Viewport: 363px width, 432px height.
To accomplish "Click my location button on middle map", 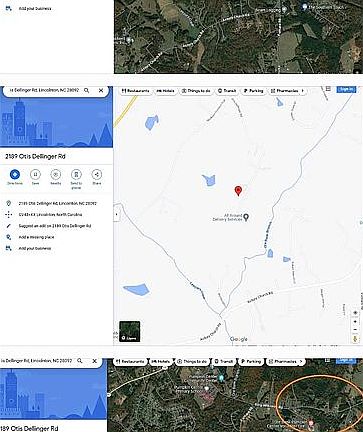I will (x=355, y=313).
